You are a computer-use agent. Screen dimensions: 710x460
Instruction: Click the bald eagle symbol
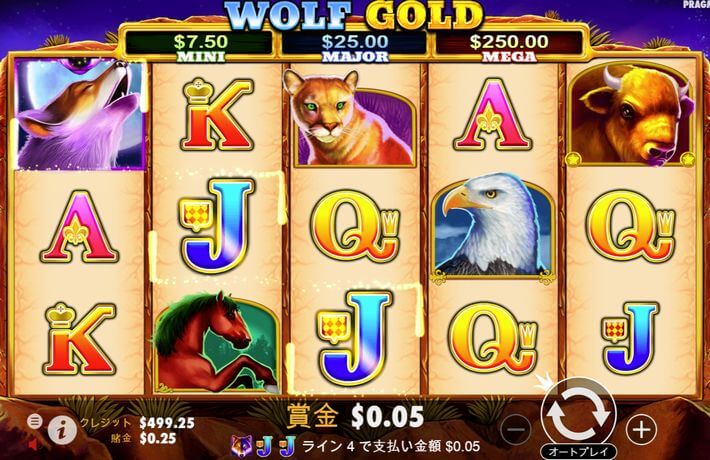click(493, 226)
